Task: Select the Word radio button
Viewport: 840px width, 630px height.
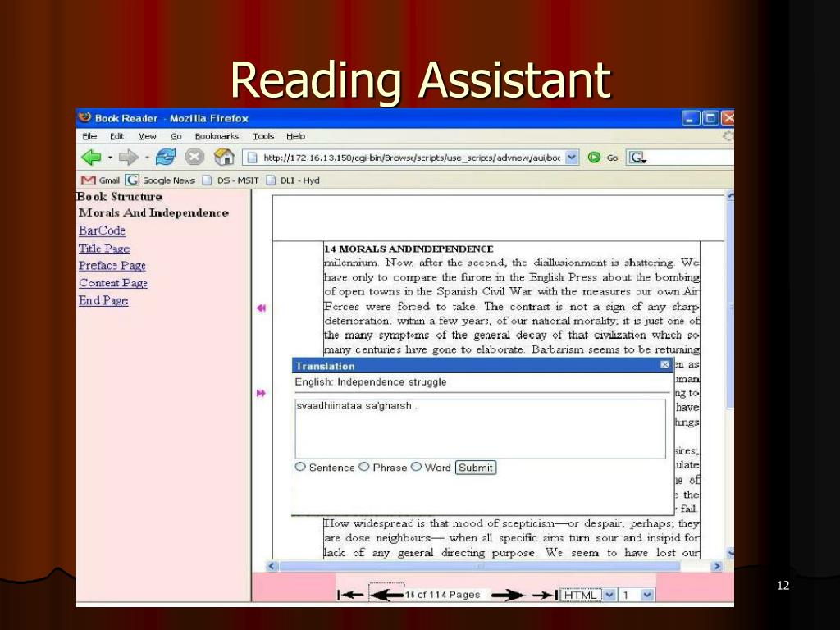Action: pyautogui.click(x=416, y=467)
